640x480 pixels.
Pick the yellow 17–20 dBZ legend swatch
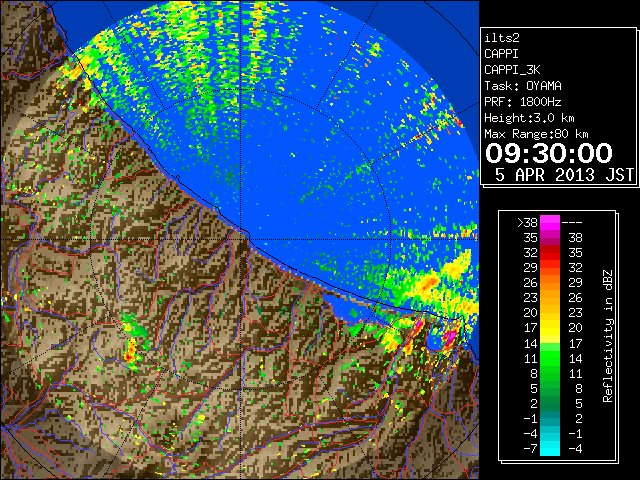click(550, 328)
